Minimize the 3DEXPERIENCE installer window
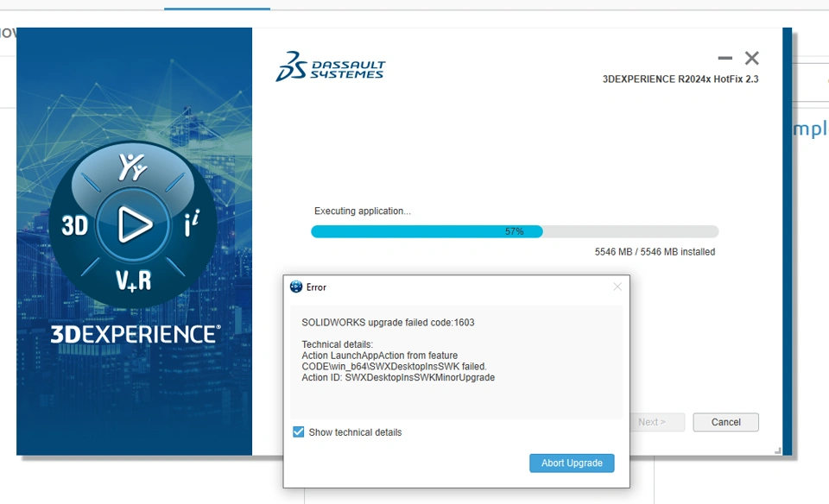Image resolution: width=829 pixels, height=504 pixels. (725, 58)
